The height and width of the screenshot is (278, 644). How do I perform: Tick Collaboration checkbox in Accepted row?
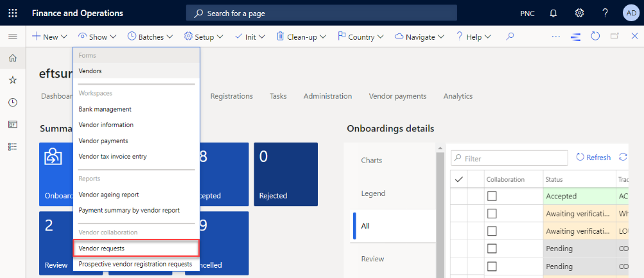(x=492, y=196)
